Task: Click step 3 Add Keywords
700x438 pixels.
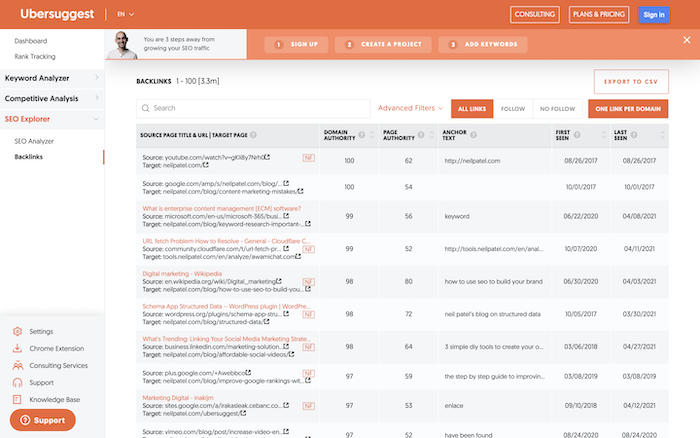Action: tap(483, 44)
